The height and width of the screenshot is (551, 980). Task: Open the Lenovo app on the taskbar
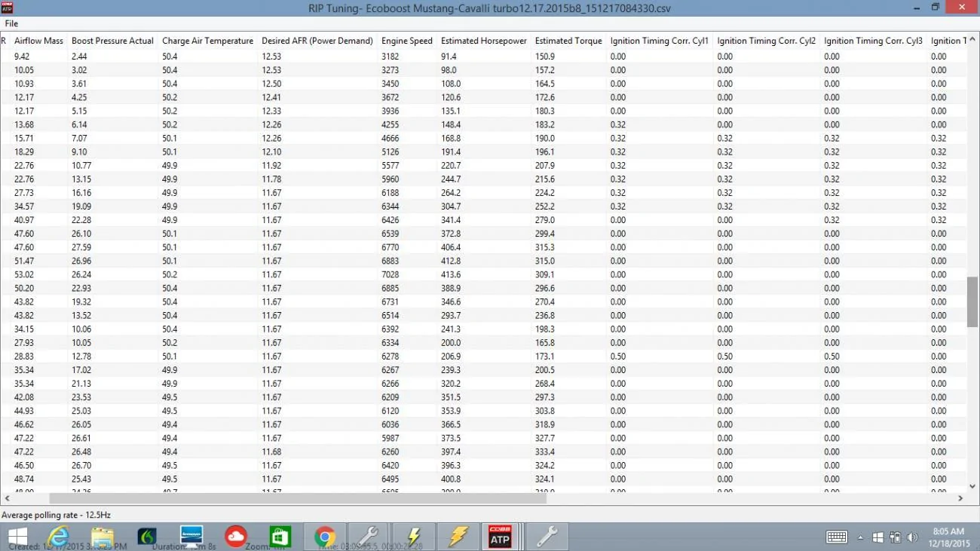[191, 535]
